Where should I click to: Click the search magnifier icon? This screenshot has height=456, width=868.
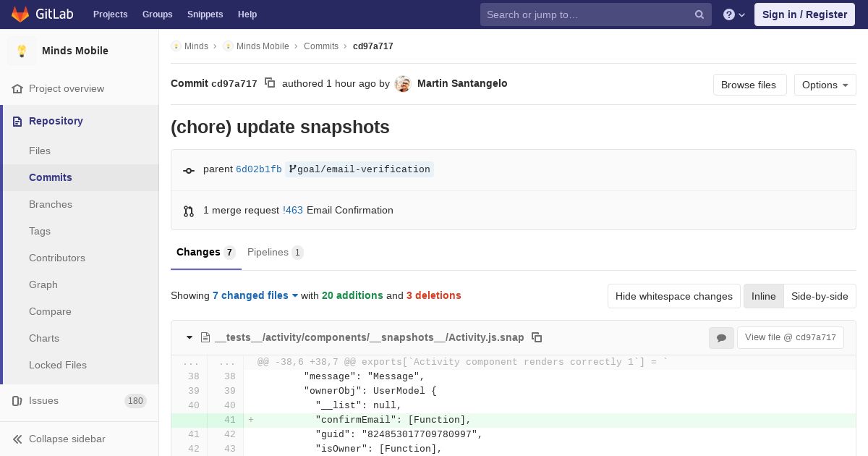(699, 14)
